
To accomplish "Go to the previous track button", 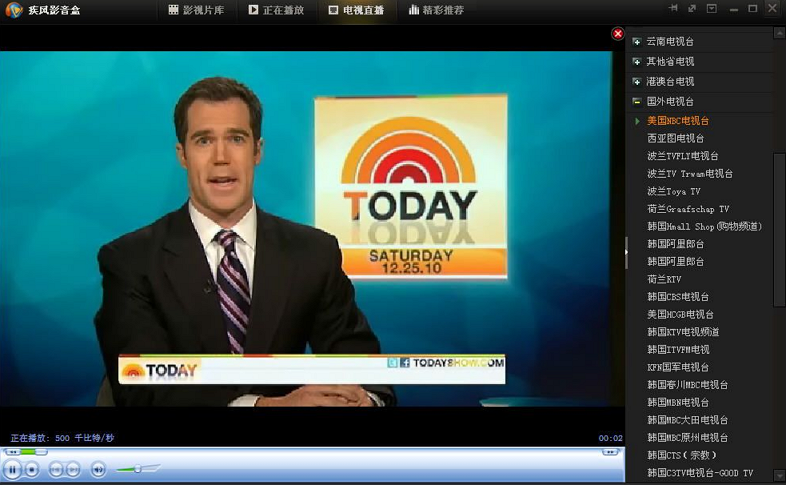I will click(56, 469).
